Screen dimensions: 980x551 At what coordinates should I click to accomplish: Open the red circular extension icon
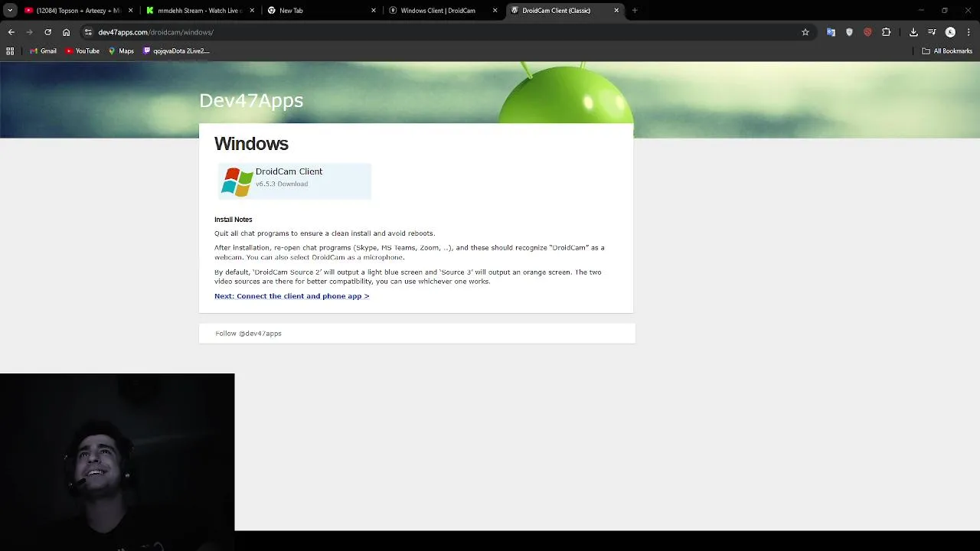coord(867,32)
